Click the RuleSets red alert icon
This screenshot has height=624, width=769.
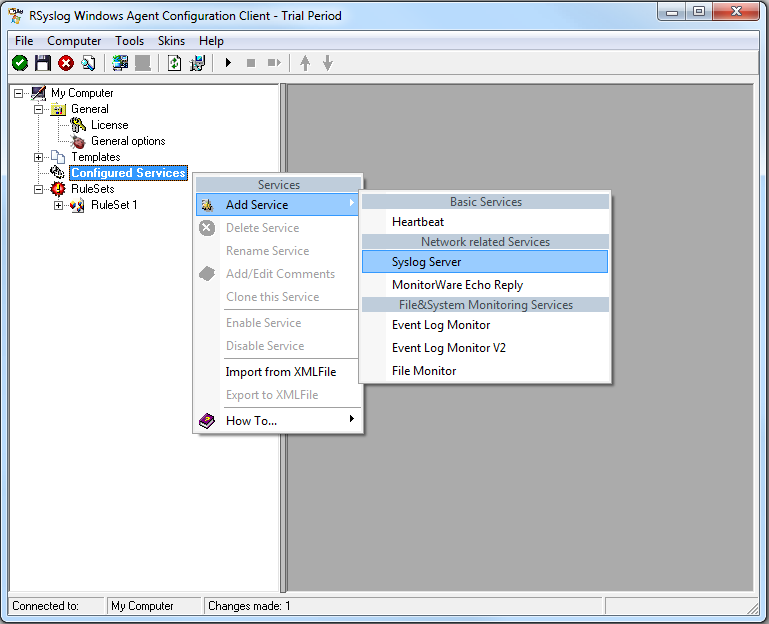pyautogui.click(x=58, y=189)
